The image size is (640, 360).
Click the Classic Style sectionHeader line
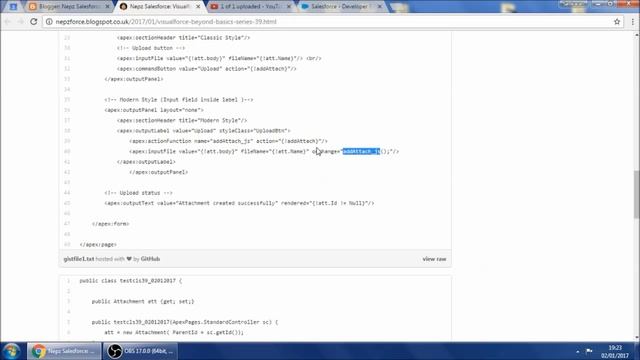point(183,38)
